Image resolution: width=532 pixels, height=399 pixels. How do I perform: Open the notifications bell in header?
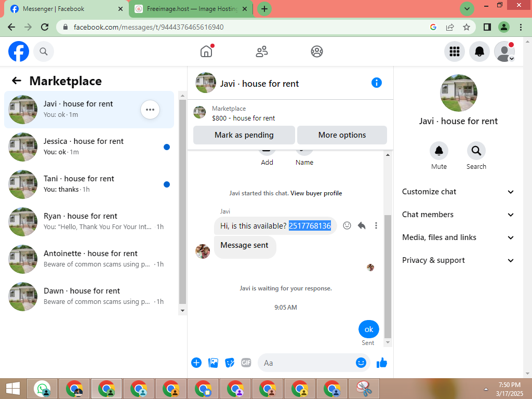tap(480, 51)
